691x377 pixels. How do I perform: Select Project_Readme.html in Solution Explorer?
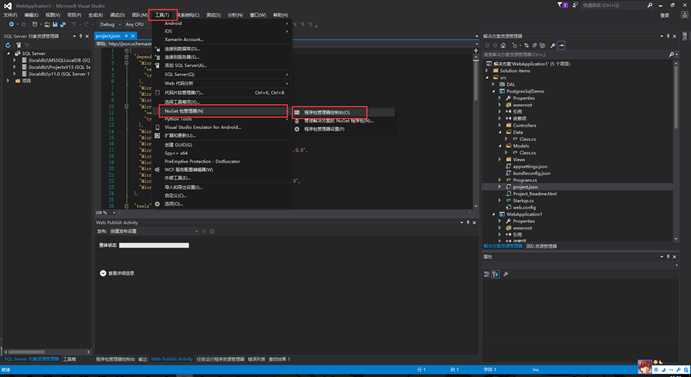535,194
